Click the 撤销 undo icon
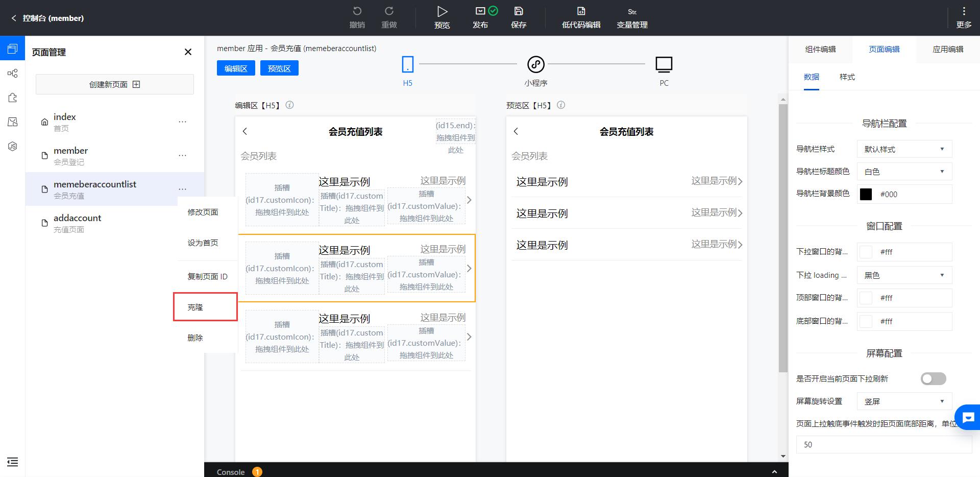The width and height of the screenshot is (980, 477). (x=357, y=11)
